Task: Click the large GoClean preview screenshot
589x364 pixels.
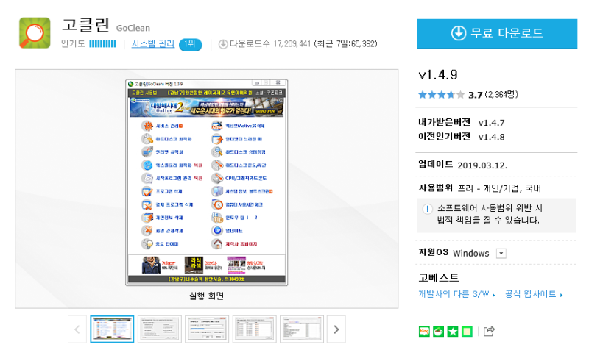Action: pyautogui.click(x=207, y=182)
